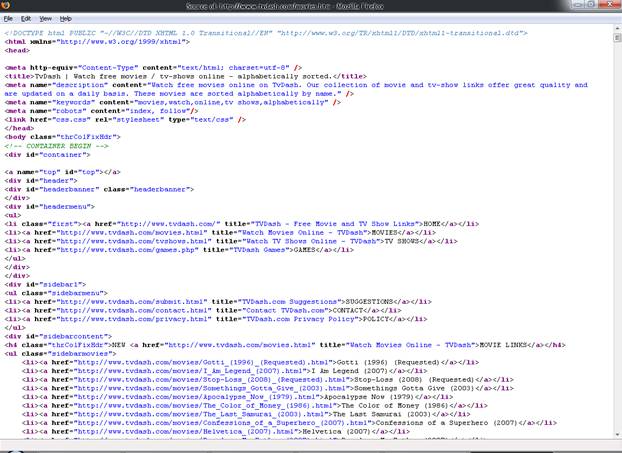Click the DOCTYPE declaration line
The image size is (622, 453).
point(266,33)
